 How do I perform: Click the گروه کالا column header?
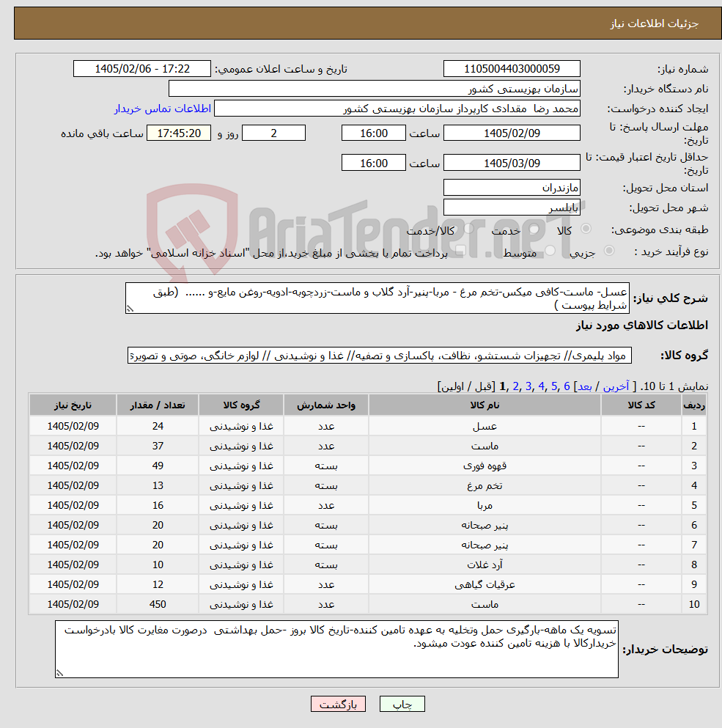pos(241,405)
